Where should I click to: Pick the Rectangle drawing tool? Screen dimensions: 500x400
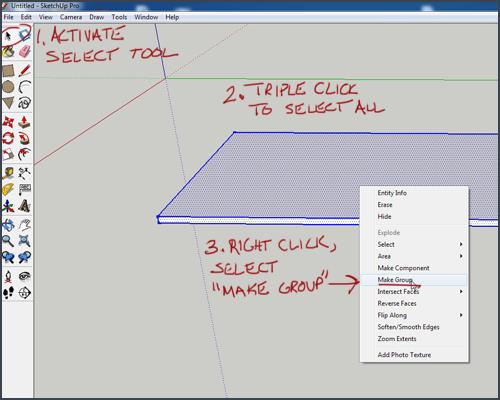pyautogui.click(x=8, y=71)
